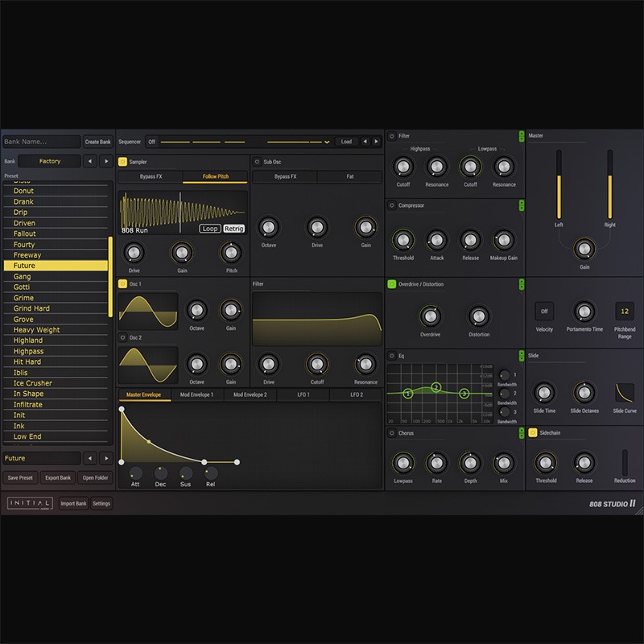Click the Sub Osc Octave knob
This screenshot has height=644, width=644.
coord(269,227)
